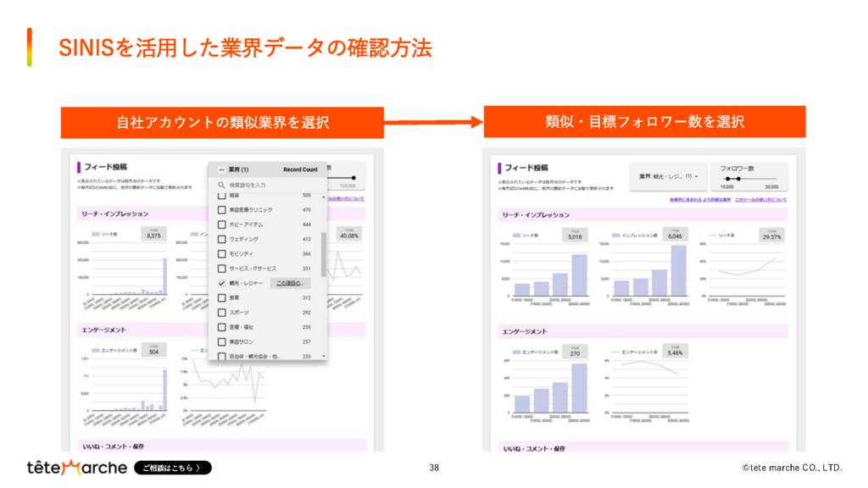Select the エンゲージメント section header
This screenshot has height=488, width=868.
(106, 330)
